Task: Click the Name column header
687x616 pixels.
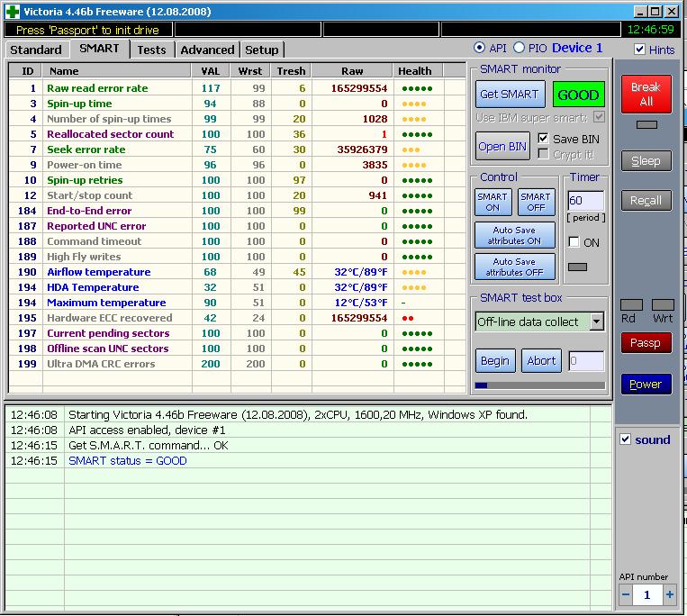Action: pyautogui.click(x=116, y=70)
